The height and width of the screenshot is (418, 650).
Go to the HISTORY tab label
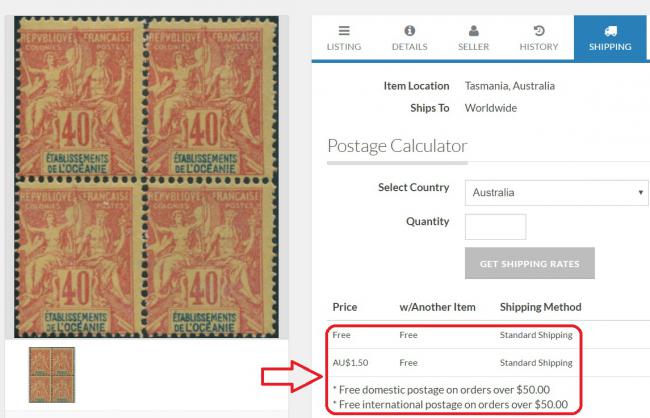point(539,46)
